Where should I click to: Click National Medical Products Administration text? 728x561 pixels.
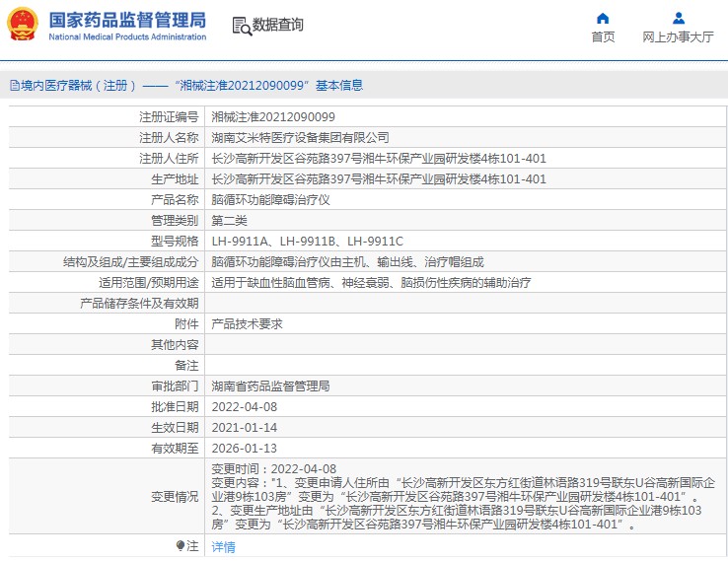point(127,36)
